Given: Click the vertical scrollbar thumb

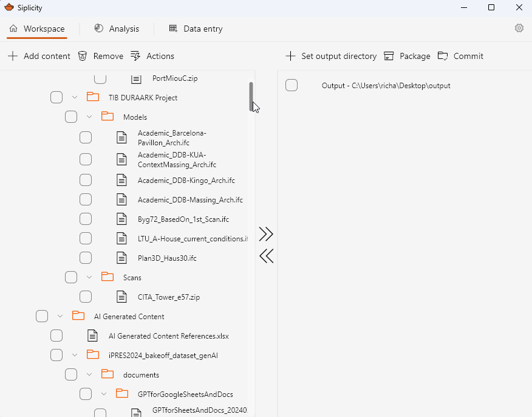Looking at the screenshot, I should (x=251, y=97).
